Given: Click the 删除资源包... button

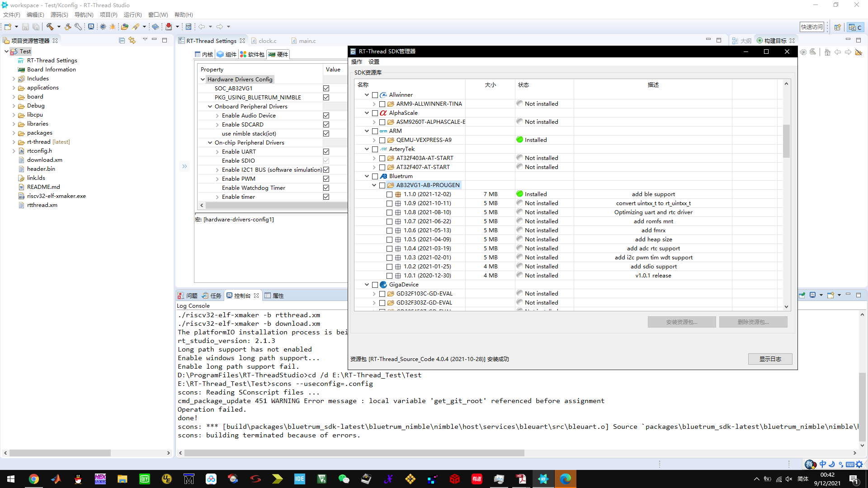Looking at the screenshot, I should (753, 322).
